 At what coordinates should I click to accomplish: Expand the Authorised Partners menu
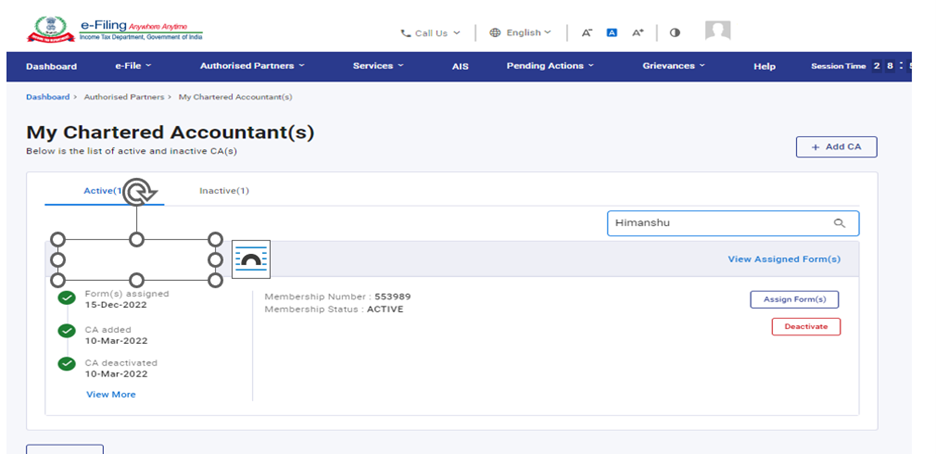tap(252, 66)
